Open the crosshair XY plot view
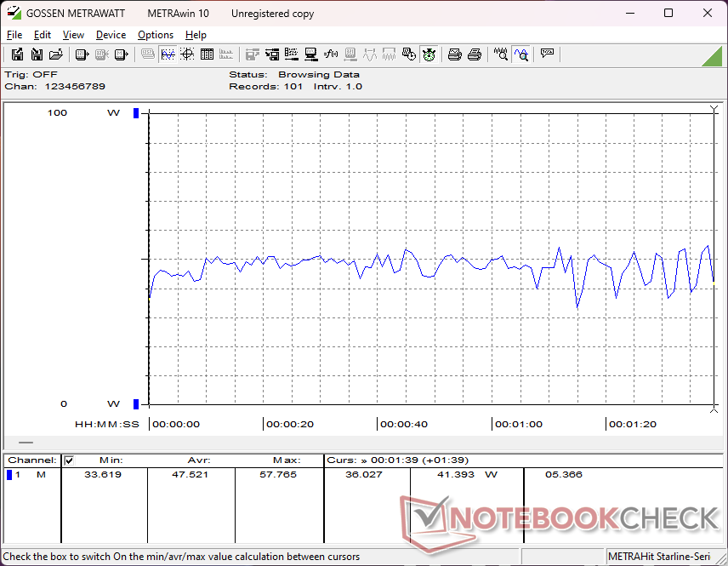 click(x=187, y=54)
